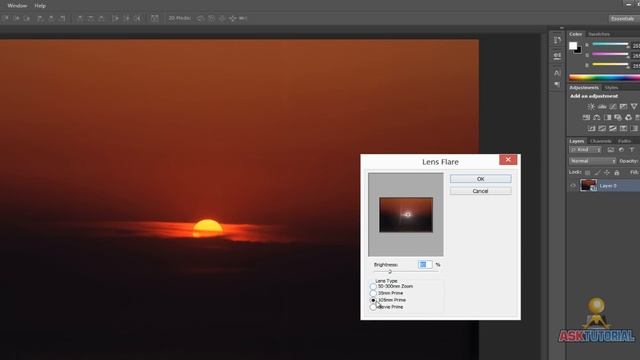The image size is (640, 360).
Task: Cancel the Lens Flare dialog
Action: pyautogui.click(x=480, y=191)
